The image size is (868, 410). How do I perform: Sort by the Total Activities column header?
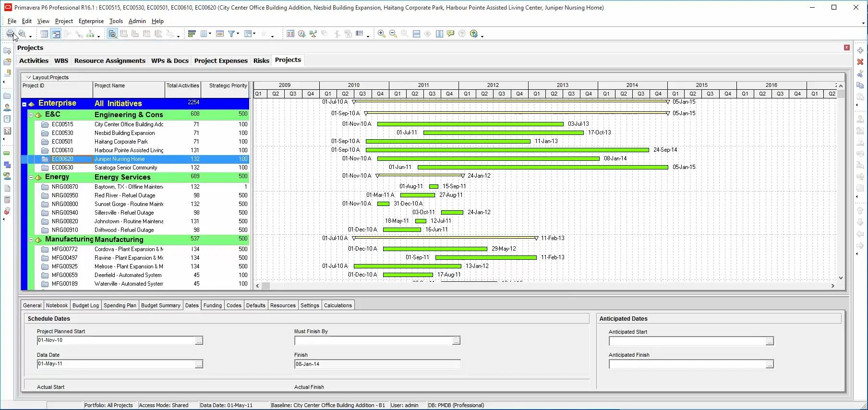[183, 89]
